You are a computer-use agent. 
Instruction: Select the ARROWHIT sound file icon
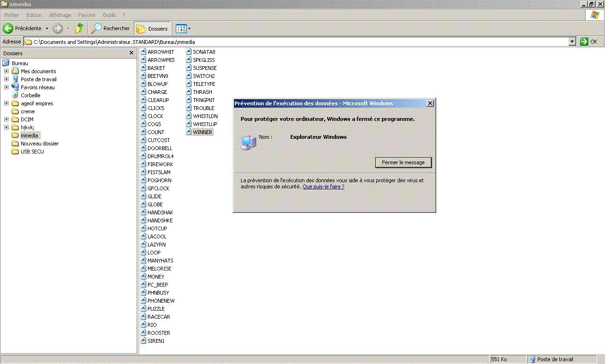click(x=144, y=52)
